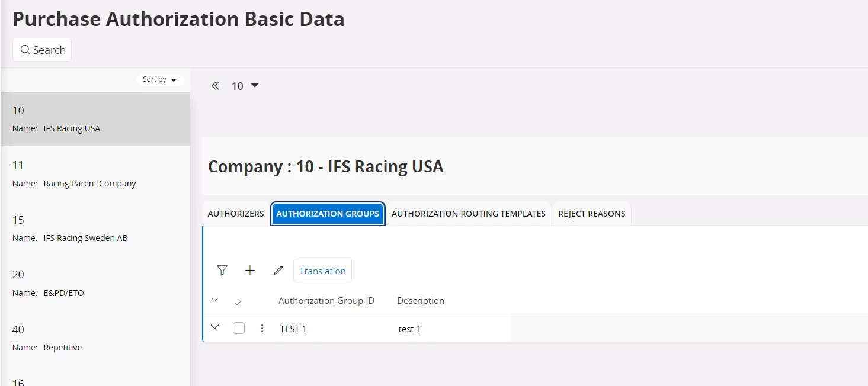Select company 15 IFS Racing Sweden AB
Viewport: 868px width, 386px height.
(95, 229)
